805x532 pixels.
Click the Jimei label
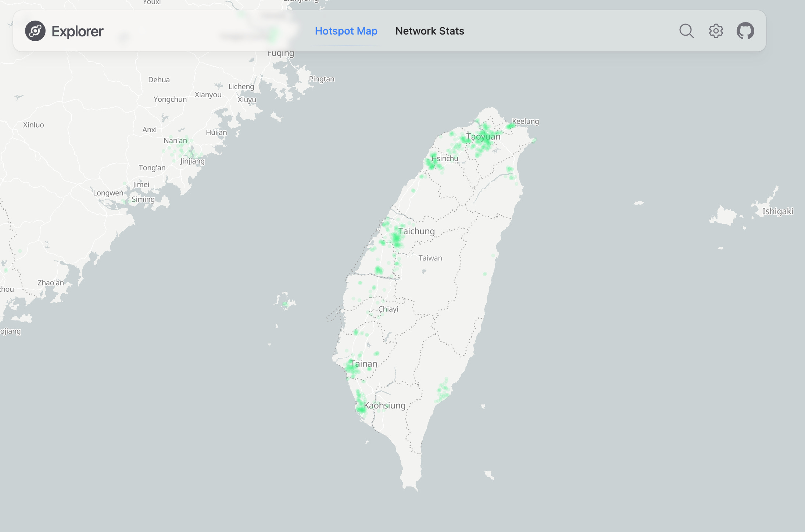pos(141,184)
